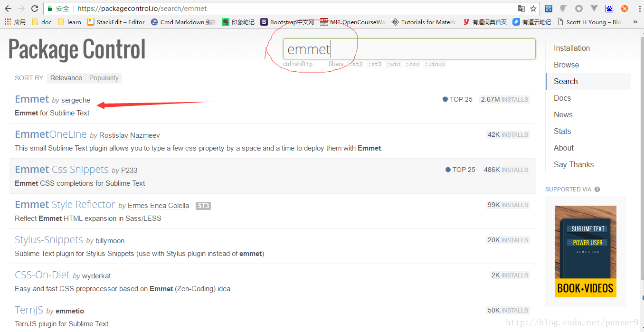The height and width of the screenshot is (332, 644).
Task: Open the doc bookmark folder
Action: tap(42, 22)
